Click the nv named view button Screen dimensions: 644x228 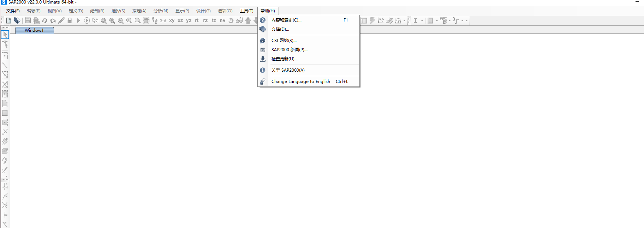[x=222, y=20]
